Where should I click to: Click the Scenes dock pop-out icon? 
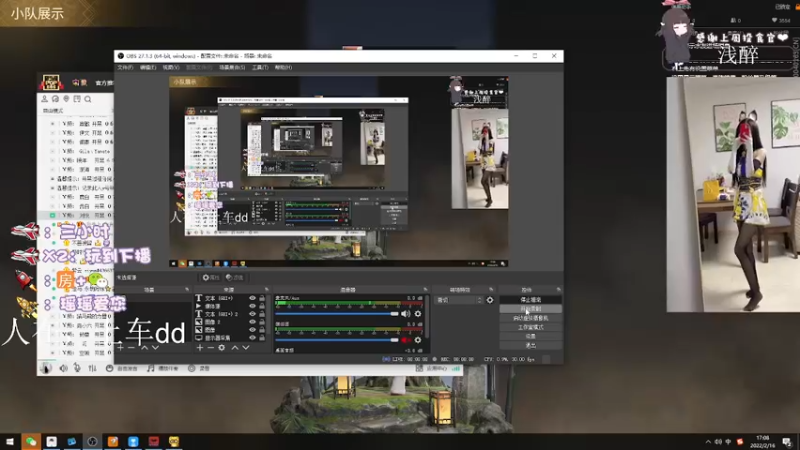pos(187,289)
